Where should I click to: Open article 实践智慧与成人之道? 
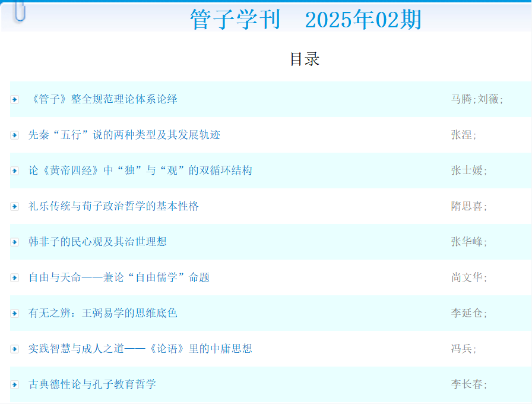tap(140, 349)
